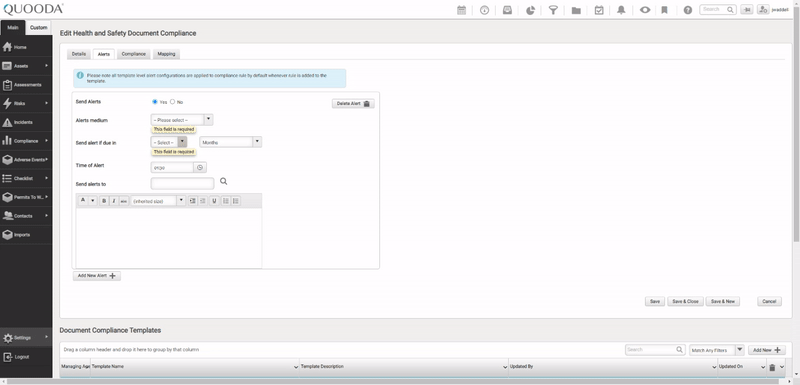This screenshot has height=385, width=800.
Task: Toggle italic in the text editor
Action: point(114,201)
